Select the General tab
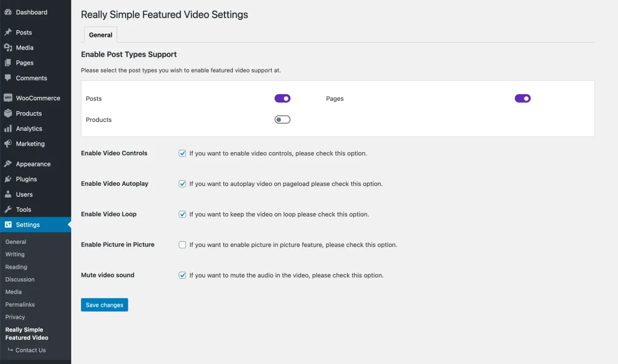The width and height of the screenshot is (618, 364). point(101,34)
